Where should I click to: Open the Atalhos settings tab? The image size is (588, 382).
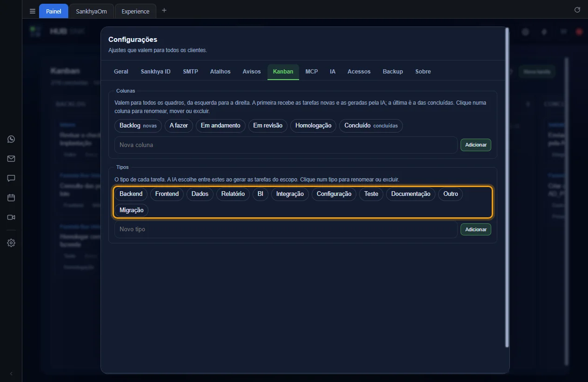pos(220,72)
